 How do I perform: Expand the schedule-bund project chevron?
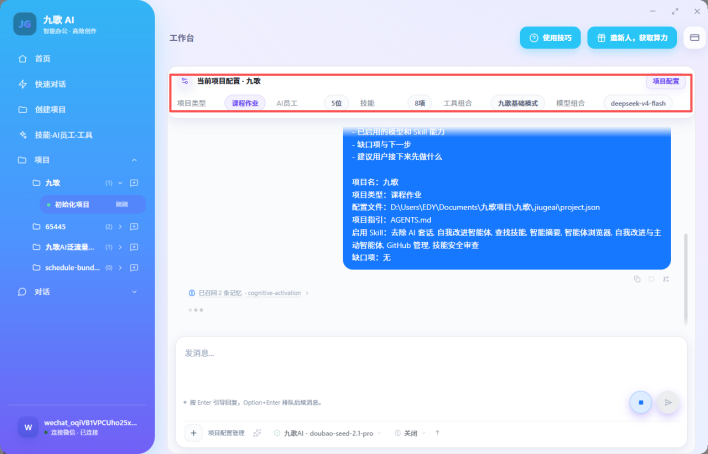(120, 267)
